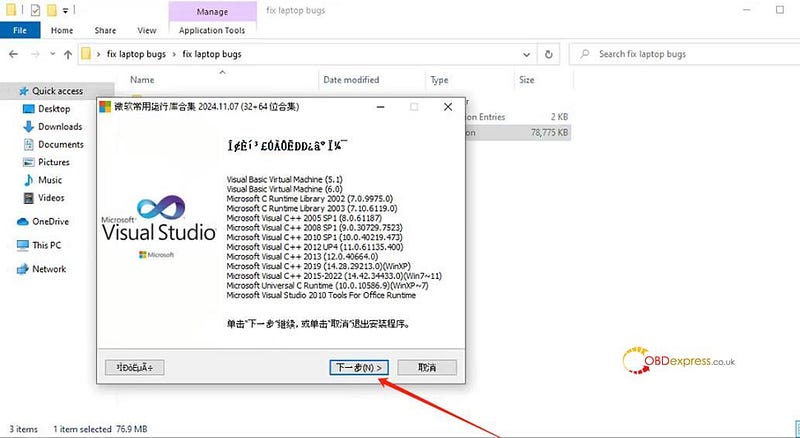Viewport: 800px width, 438px height.
Task: Open Downloads in the navigation pane
Action: pyautogui.click(x=60, y=127)
